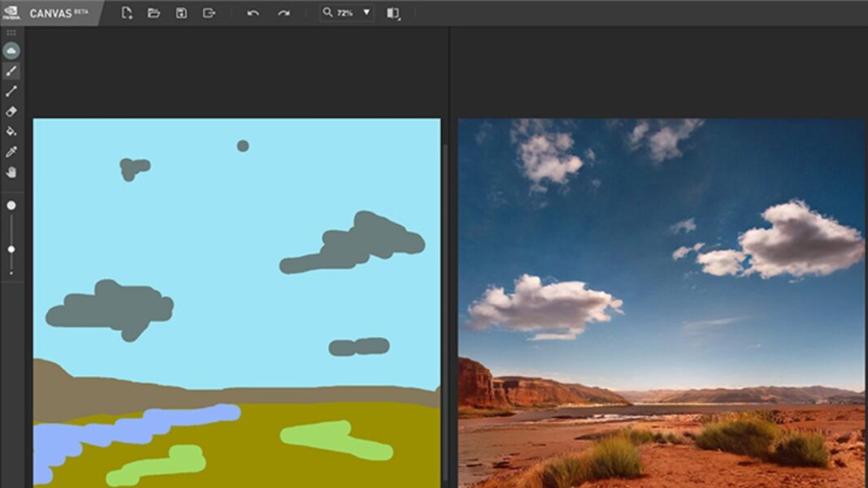Click the brush size slider handle
The image size is (868, 488).
[11, 248]
